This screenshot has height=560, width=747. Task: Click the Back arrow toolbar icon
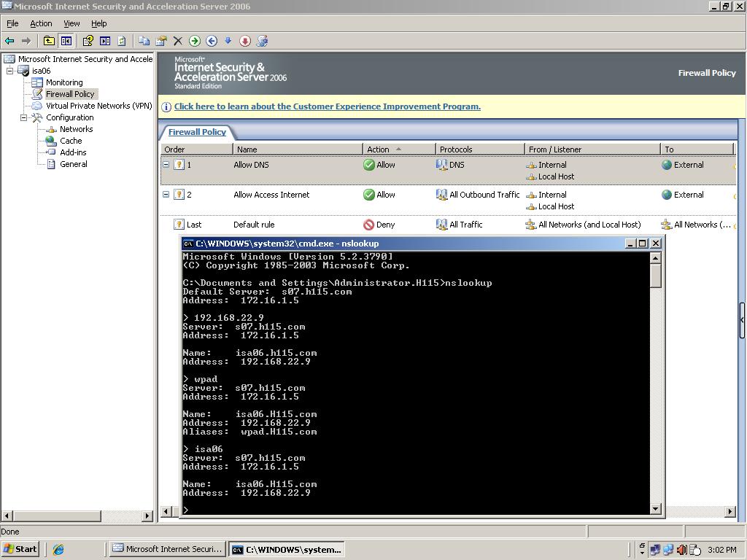pos(9,41)
